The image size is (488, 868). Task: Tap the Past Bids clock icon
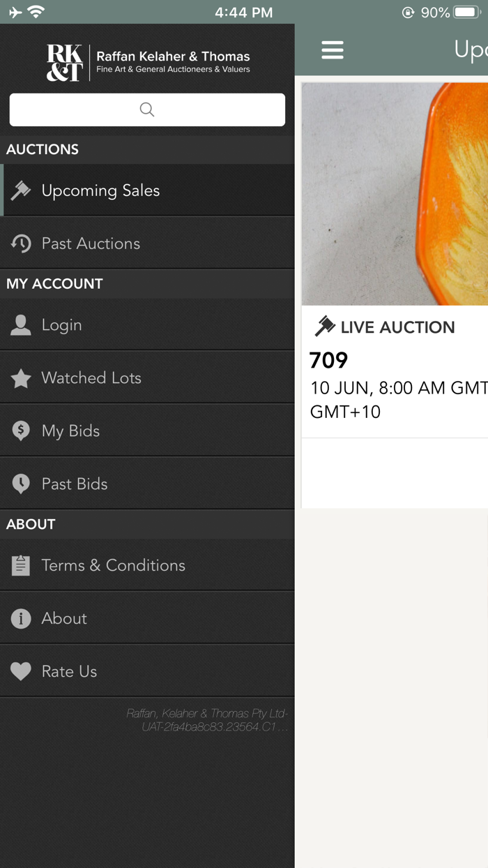(21, 484)
